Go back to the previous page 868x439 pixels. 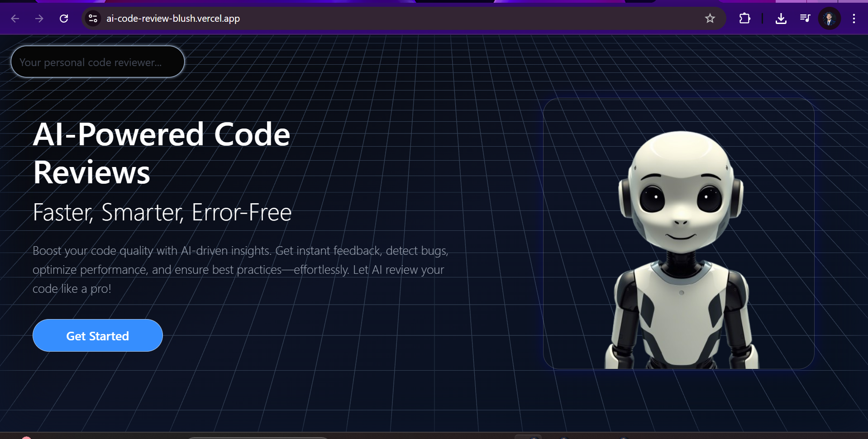(x=15, y=19)
